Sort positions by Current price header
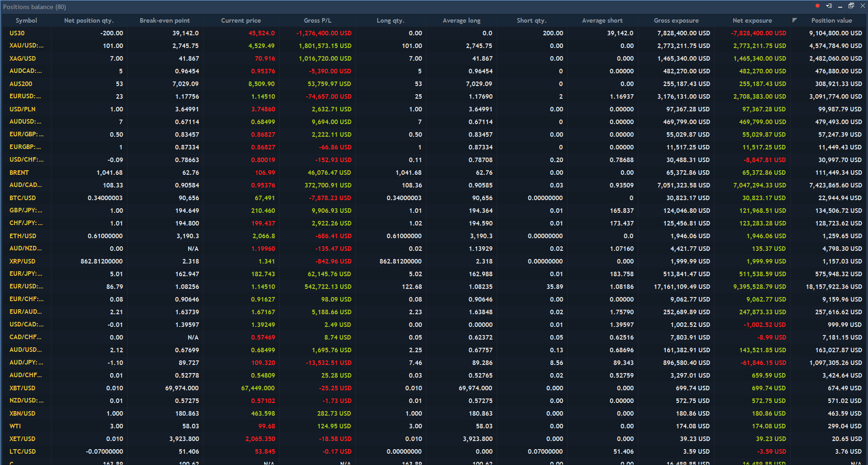The height and width of the screenshot is (465, 868). click(x=240, y=20)
